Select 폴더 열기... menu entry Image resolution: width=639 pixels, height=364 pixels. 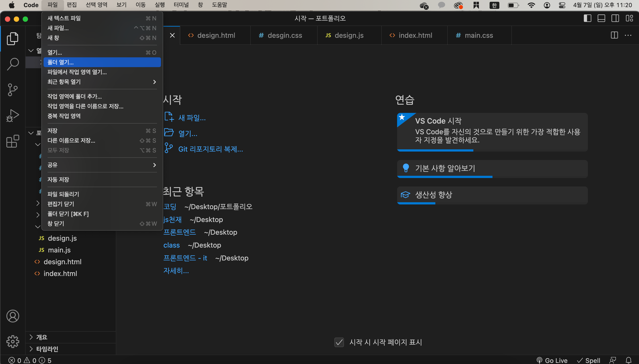pyautogui.click(x=102, y=62)
